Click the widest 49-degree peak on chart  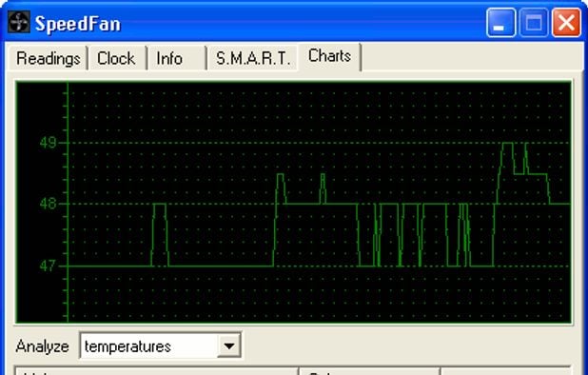[x=507, y=158]
